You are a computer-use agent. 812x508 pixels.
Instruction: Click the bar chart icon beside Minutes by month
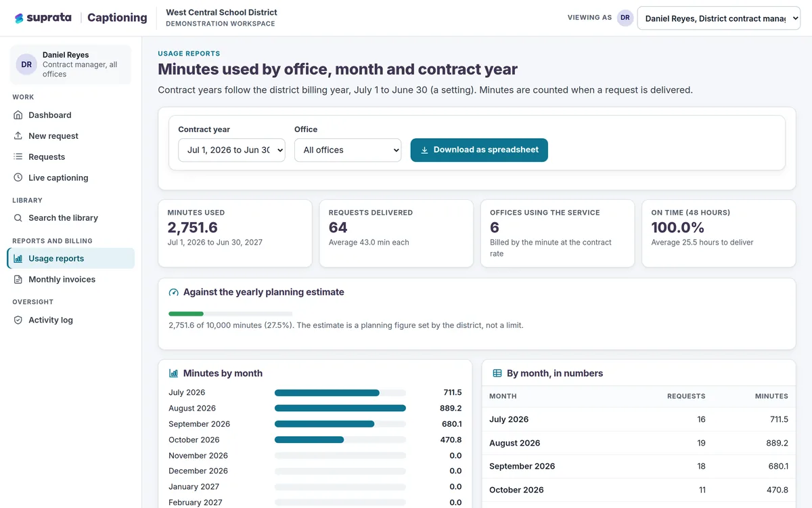coord(173,373)
